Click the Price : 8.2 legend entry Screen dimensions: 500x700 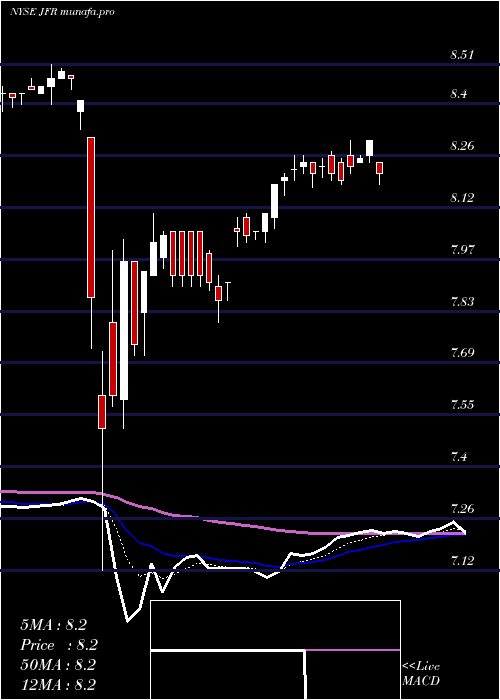(59, 645)
